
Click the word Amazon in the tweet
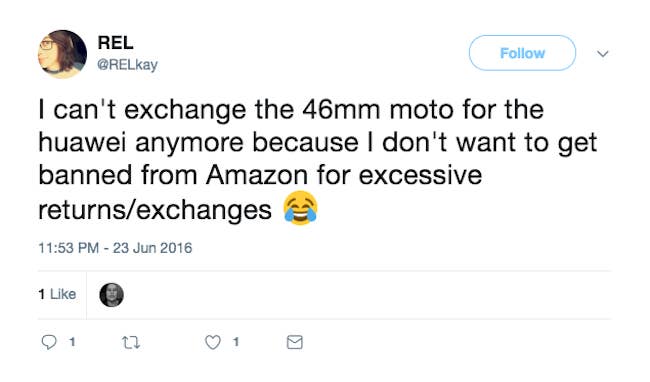(x=257, y=175)
